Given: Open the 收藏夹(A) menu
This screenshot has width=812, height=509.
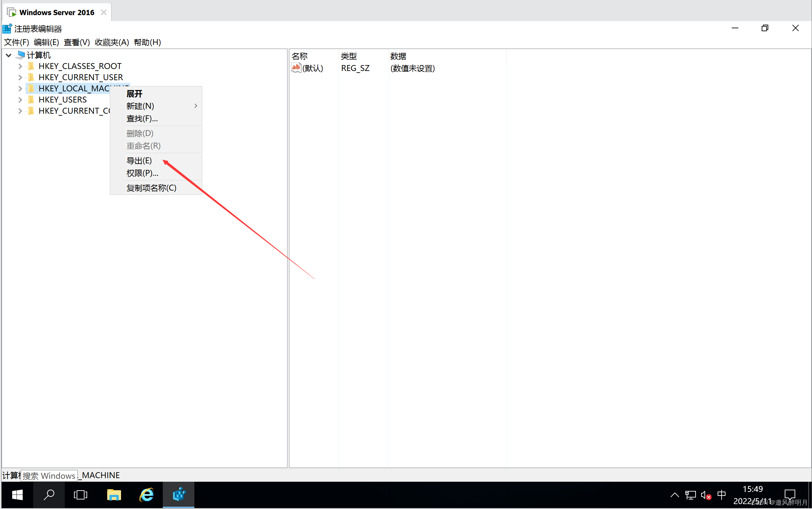Looking at the screenshot, I should [112, 42].
